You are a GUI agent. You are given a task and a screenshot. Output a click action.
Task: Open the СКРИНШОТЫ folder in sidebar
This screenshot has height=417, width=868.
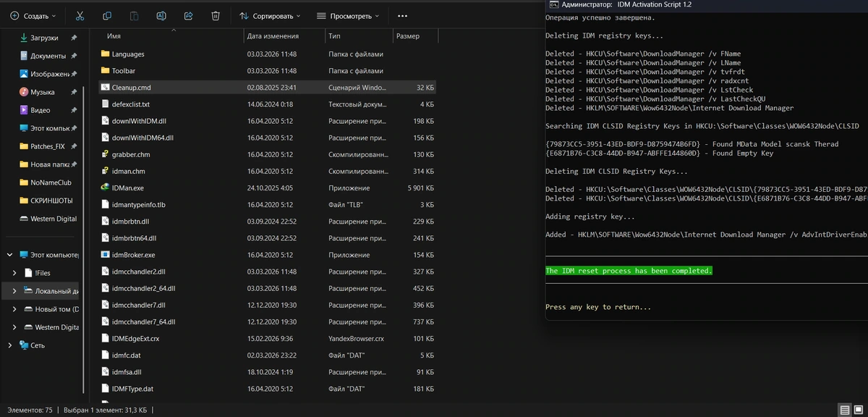(x=48, y=201)
